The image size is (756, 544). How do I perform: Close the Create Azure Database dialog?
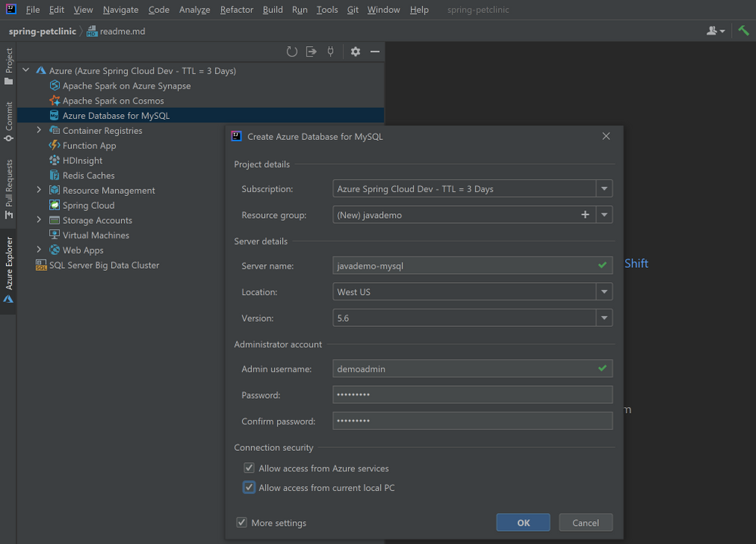pyautogui.click(x=606, y=136)
